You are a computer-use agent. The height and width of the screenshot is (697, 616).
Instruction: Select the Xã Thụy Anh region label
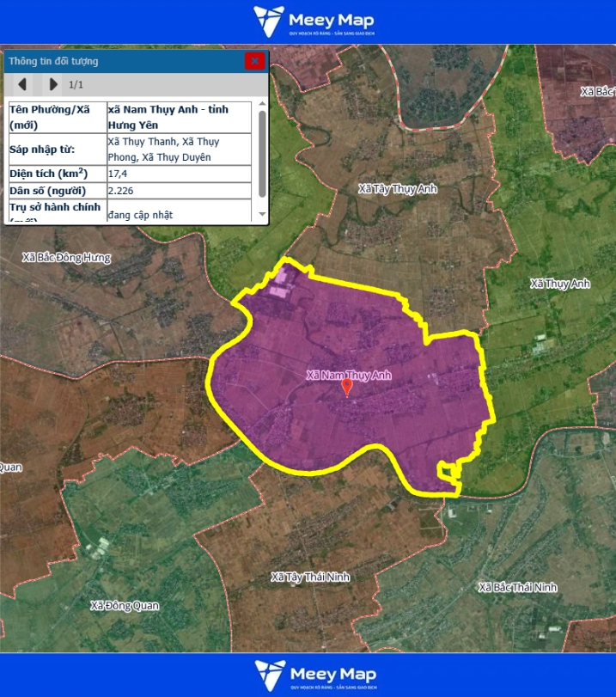coord(559,284)
